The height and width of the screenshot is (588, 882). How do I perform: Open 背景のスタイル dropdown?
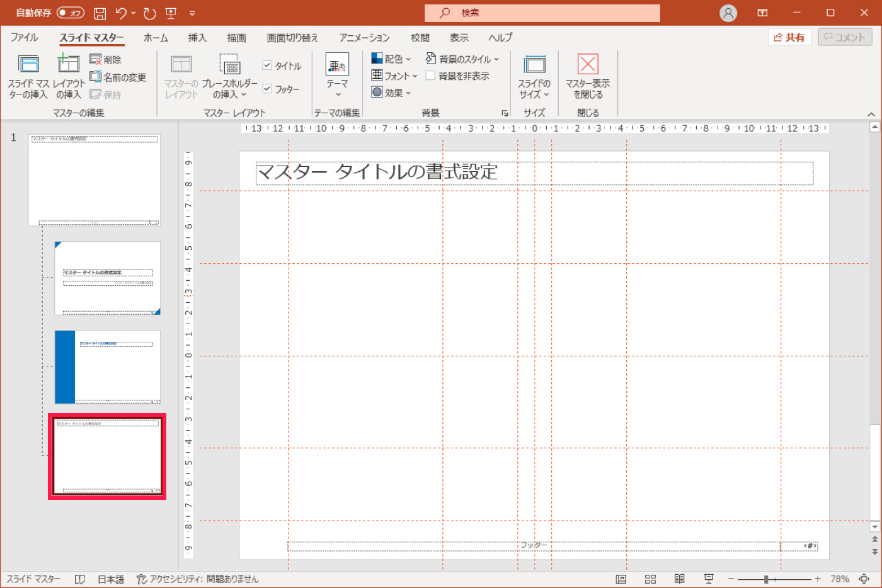[x=462, y=59]
